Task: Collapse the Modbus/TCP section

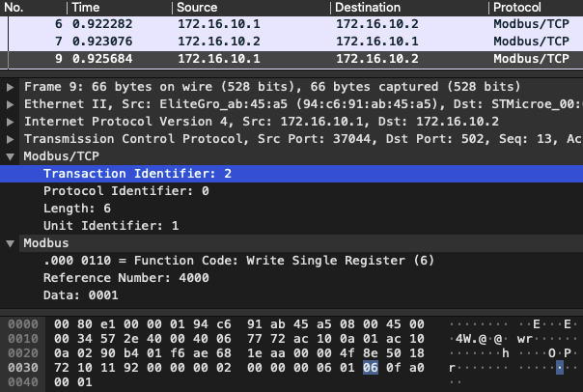Action: (x=10, y=156)
